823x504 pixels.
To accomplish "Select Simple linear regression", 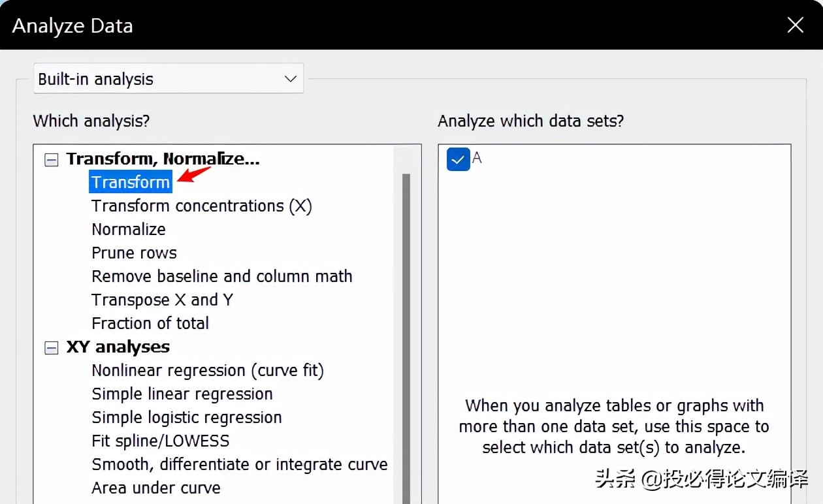I will point(182,394).
